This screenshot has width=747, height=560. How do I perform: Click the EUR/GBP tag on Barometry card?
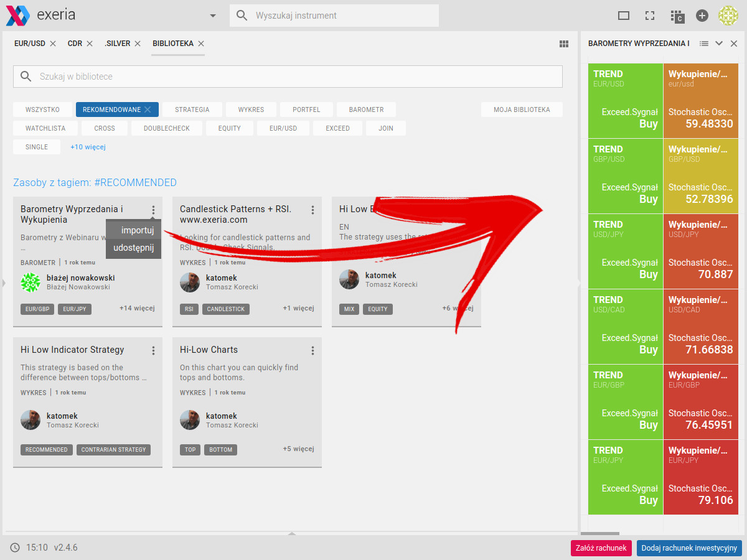click(37, 309)
